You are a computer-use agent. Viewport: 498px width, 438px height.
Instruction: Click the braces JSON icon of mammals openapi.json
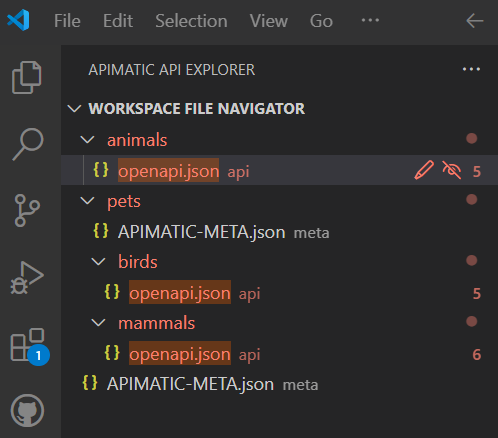[112, 352]
